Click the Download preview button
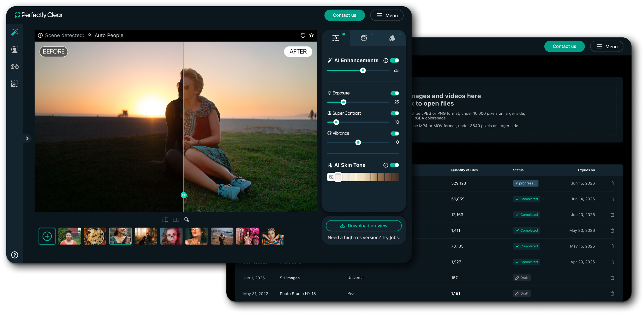The height and width of the screenshot is (314, 644). (x=364, y=226)
